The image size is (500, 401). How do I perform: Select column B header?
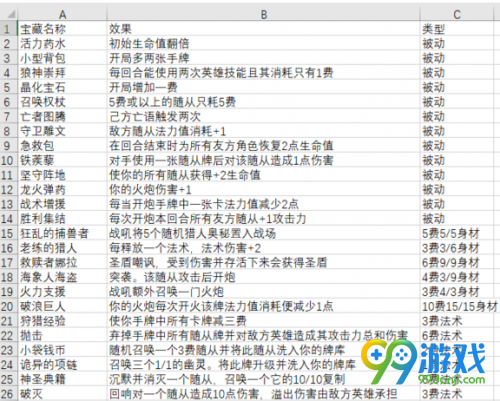coord(264,14)
